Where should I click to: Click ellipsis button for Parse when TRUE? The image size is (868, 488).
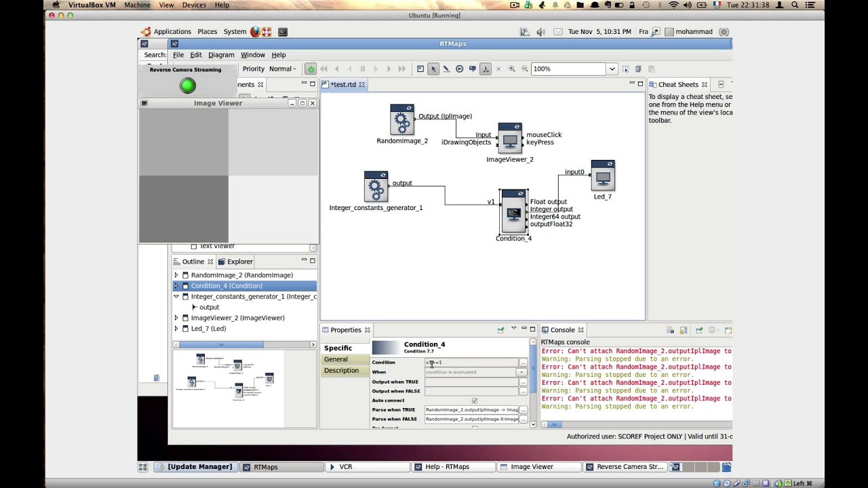point(523,410)
